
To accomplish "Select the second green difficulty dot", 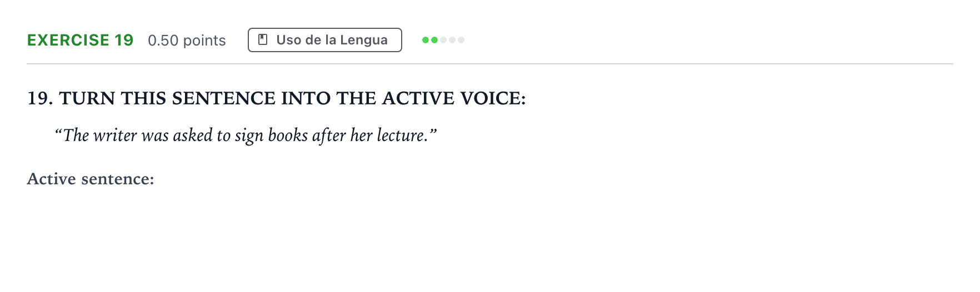I will coord(434,40).
